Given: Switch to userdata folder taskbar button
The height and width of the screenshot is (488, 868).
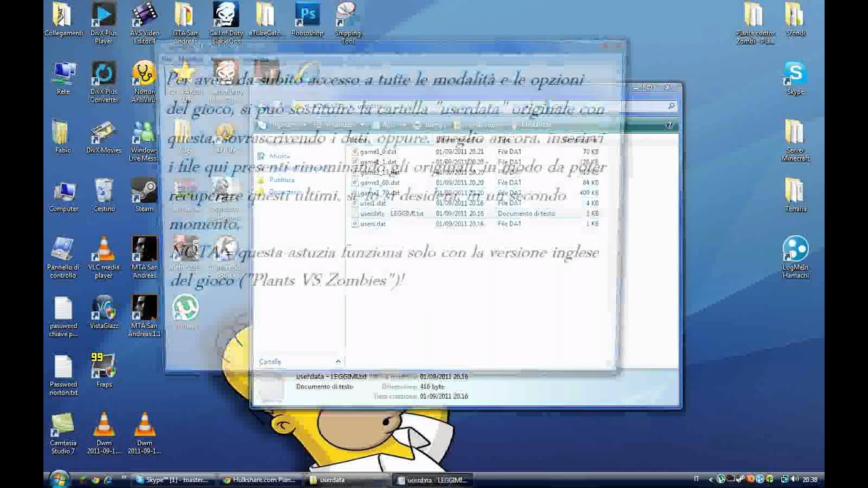Looking at the screenshot, I should pyautogui.click(x=347, y=480).
